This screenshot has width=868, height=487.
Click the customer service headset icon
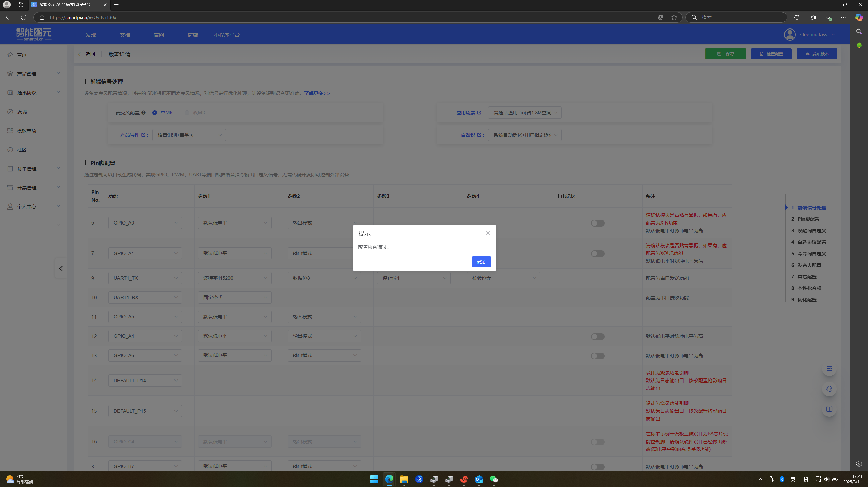tap(829, 389)
